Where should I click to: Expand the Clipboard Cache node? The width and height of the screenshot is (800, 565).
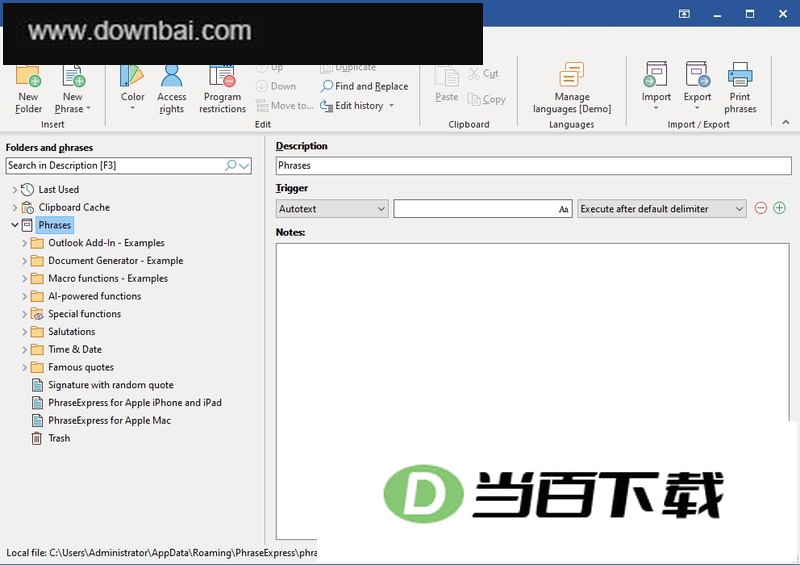(14, 208)
